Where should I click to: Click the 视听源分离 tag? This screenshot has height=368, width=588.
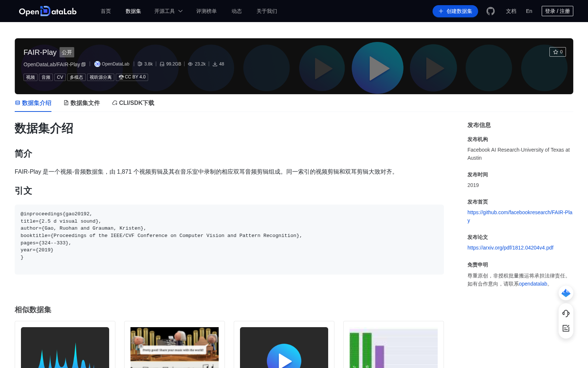pos(101,77)
